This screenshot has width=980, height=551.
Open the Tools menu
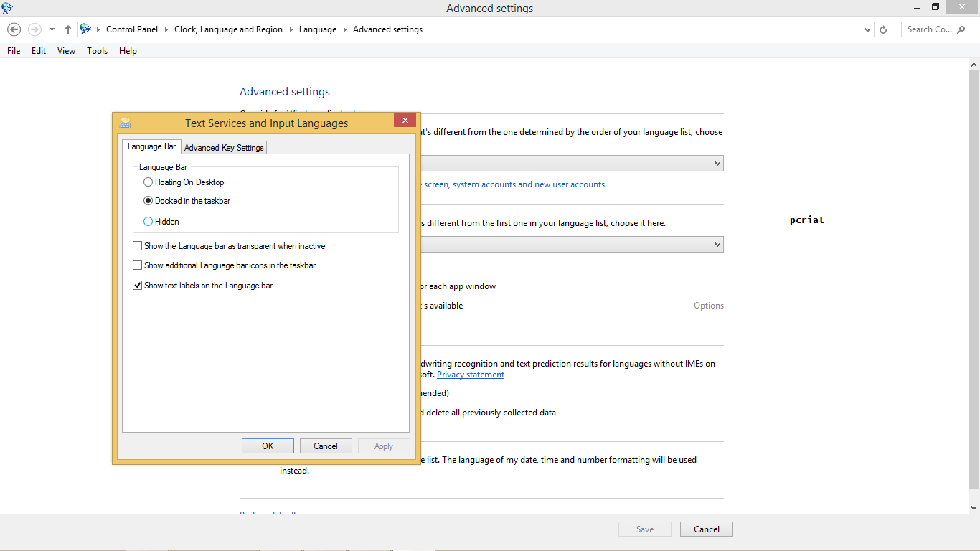[x=97, y=50]
